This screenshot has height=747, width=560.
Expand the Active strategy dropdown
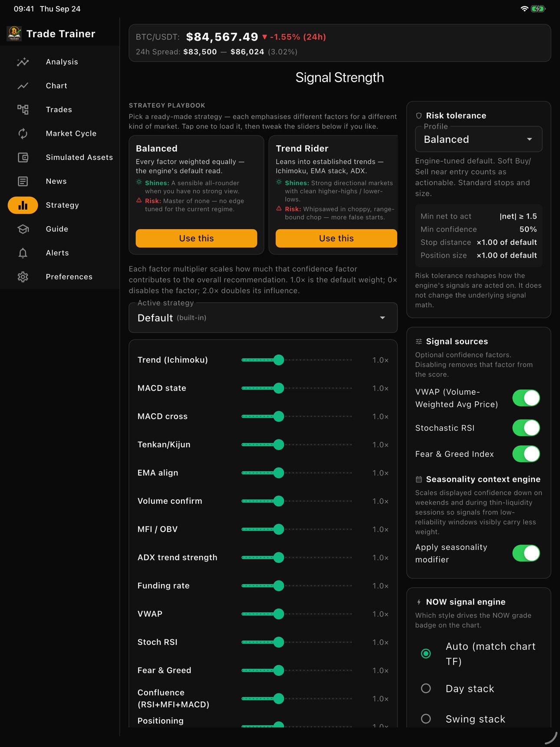(x=263, y=318)
